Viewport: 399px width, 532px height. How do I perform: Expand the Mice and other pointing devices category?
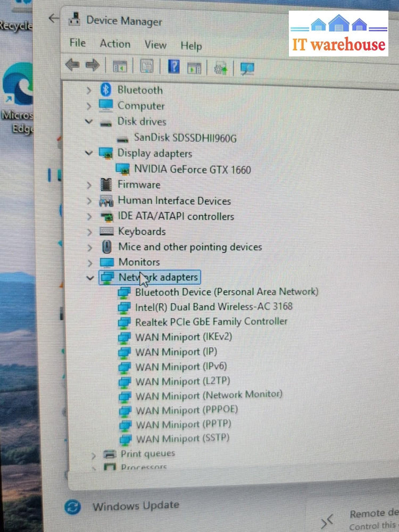pyautogui.click(x=90, y=247)
